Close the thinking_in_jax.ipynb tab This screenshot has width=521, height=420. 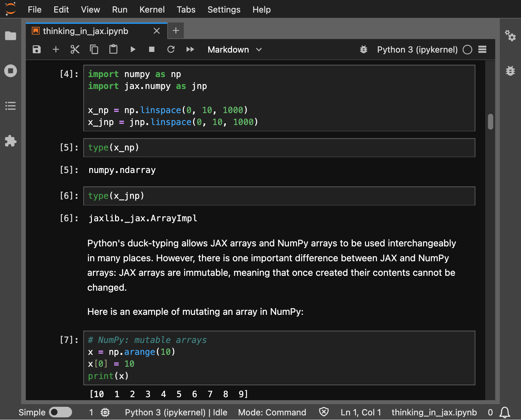point(157,31)
